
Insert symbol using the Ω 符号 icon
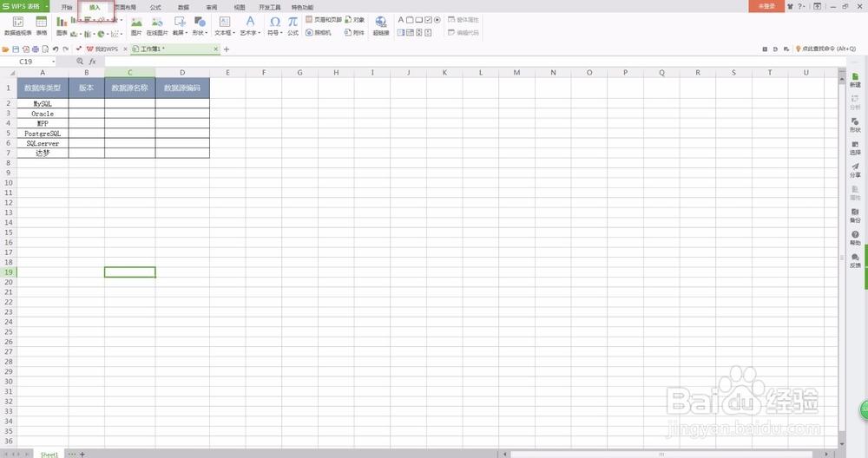coord(274,26)
